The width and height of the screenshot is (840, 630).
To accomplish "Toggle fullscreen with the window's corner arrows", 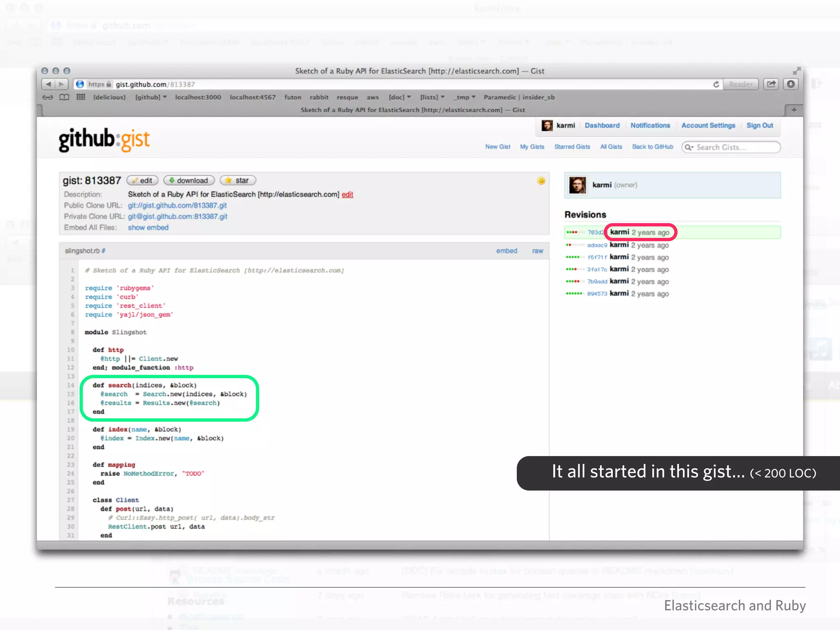I will tap(796, 71).
